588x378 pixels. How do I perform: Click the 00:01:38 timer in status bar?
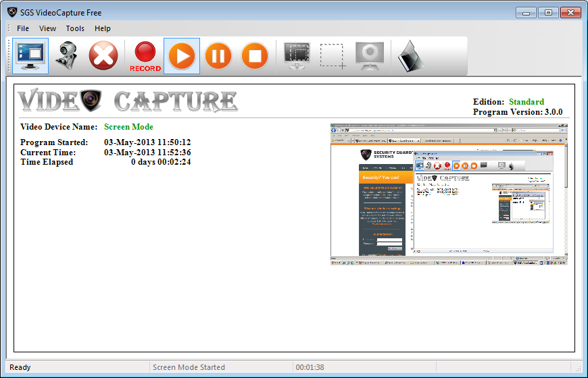[x=310, y=367]
